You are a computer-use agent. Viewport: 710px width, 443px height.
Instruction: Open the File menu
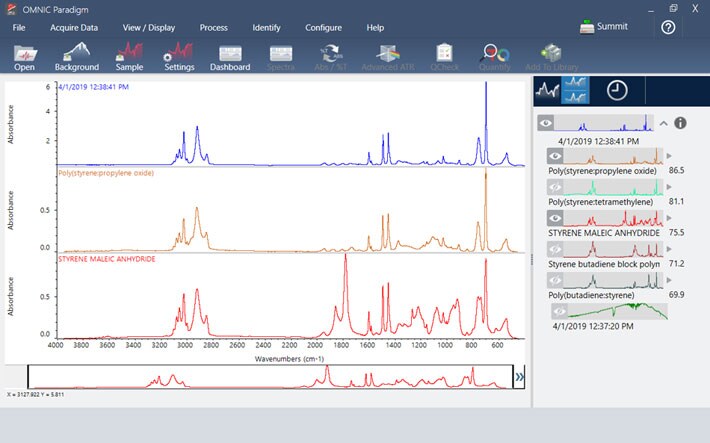[19, 28]
